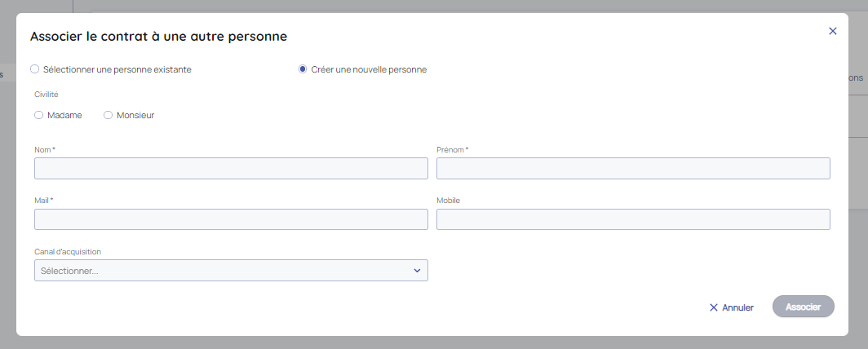The width and height of the screenshot is (868, 349).
Task: Open the Canal d'acquisition dropdown
Action: pos(231,271)
